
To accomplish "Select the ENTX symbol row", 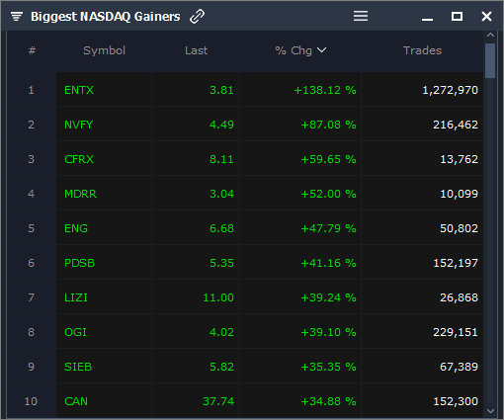I will [x=270, y=90].
